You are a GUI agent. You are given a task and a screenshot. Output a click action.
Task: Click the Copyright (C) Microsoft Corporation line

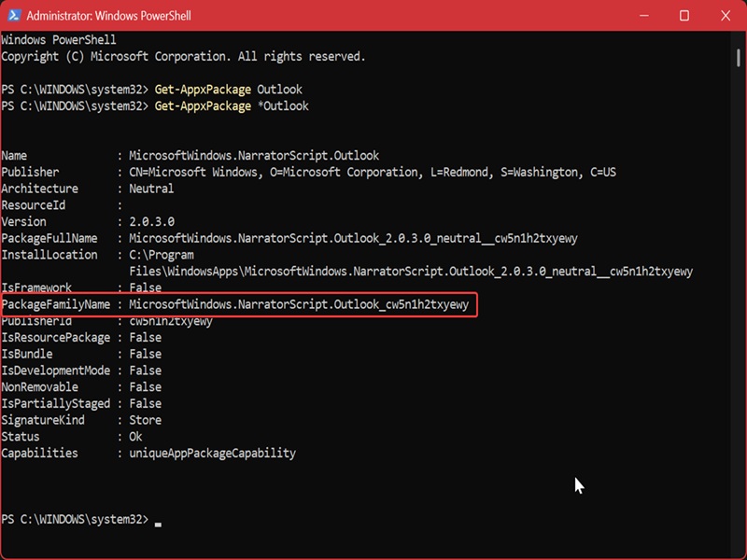[x=183, y=57]
